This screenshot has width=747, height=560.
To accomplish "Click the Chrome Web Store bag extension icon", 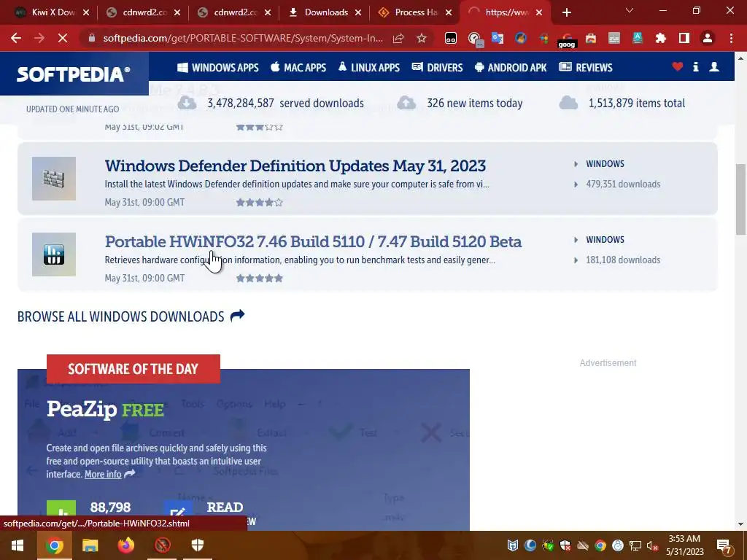I will [591, 38].
